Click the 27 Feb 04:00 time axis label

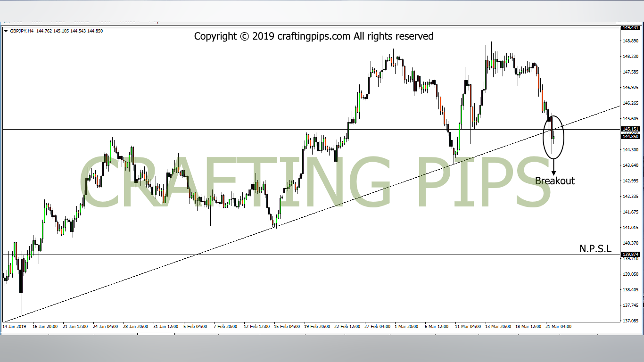pyautogui.click(x=377, y=326)
